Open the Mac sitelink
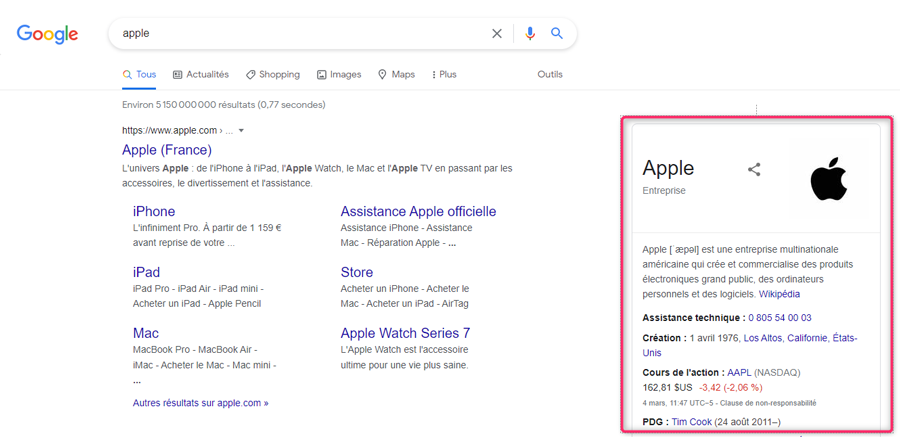This screenshot has width=900, height=437. pyautogui.click(x=146, y=333)
